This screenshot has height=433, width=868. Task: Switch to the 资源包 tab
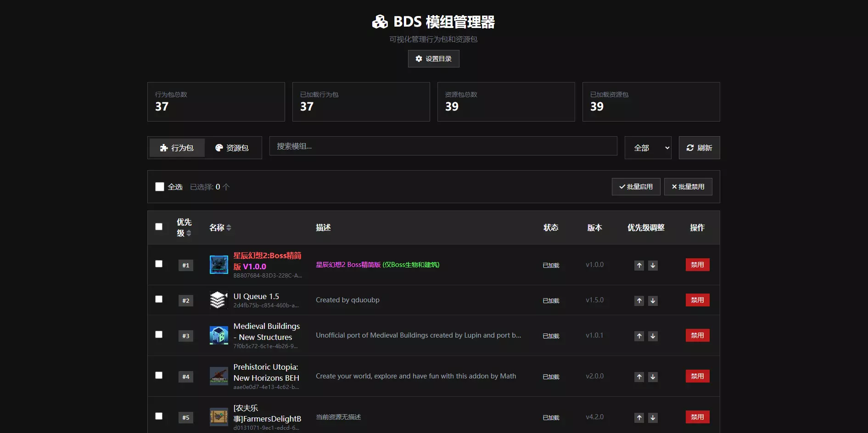232,148
